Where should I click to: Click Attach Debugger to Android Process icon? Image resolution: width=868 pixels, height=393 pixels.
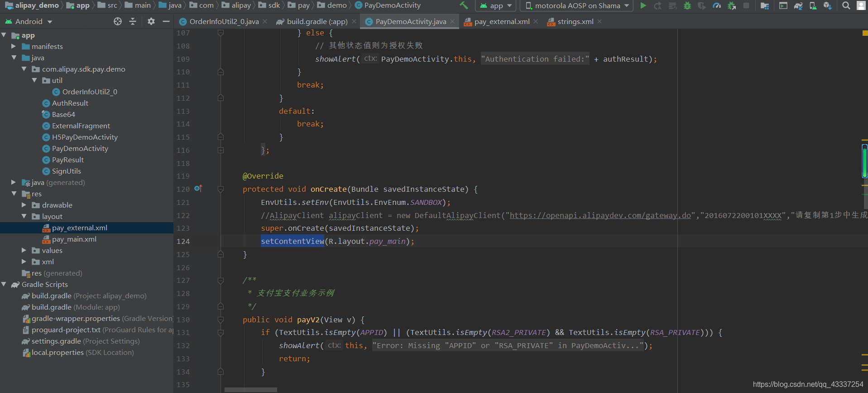pos(732,5)
